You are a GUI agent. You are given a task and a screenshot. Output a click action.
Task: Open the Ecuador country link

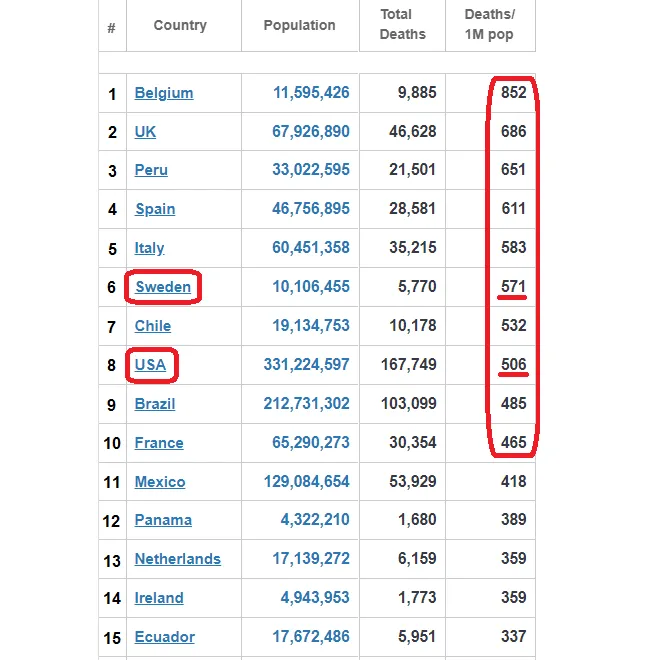(165, 637)
